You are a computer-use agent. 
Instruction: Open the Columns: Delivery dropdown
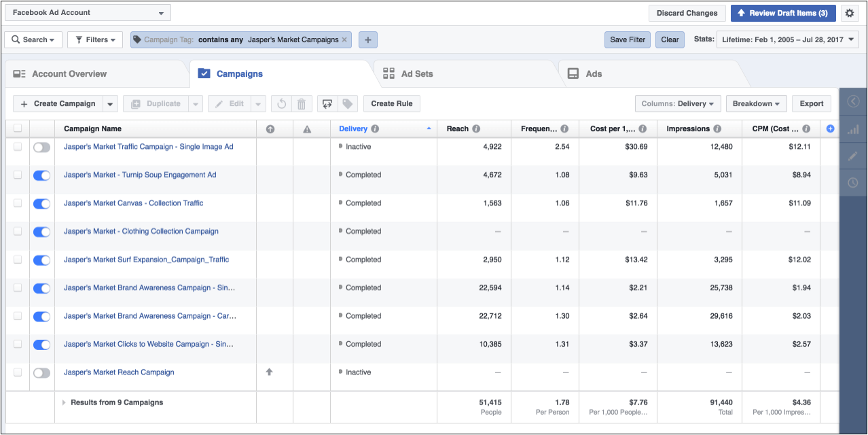[x=678, y=104]
